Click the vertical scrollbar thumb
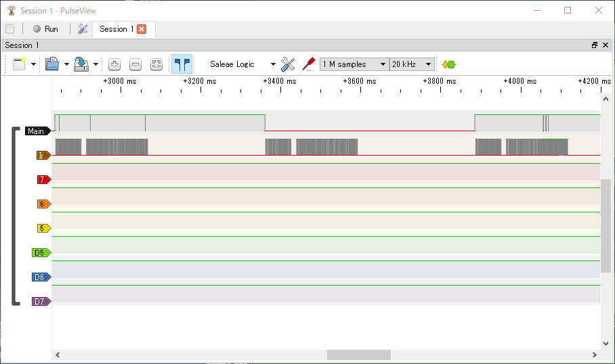 tap(606, 226)
